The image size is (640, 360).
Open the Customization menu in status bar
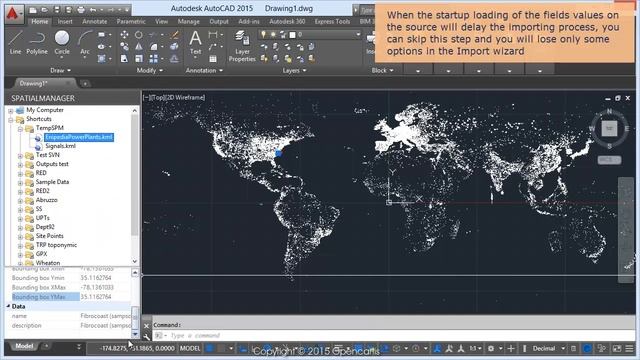point(629,348)
